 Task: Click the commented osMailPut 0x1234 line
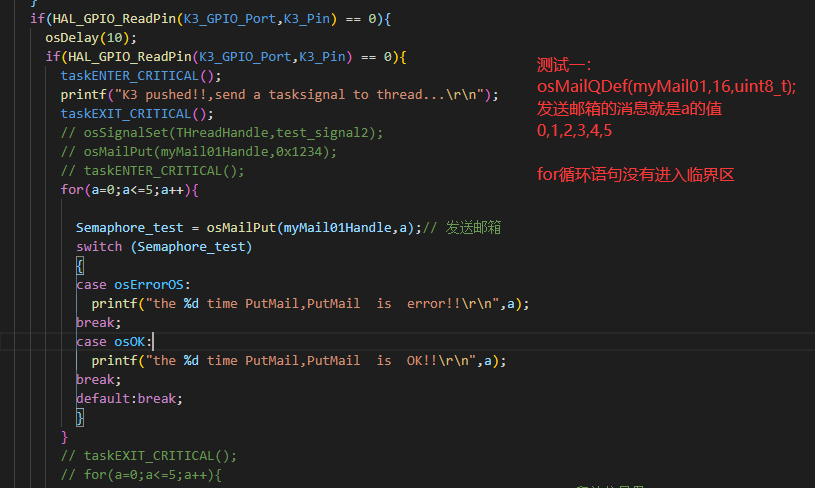[x=199, y=152]
